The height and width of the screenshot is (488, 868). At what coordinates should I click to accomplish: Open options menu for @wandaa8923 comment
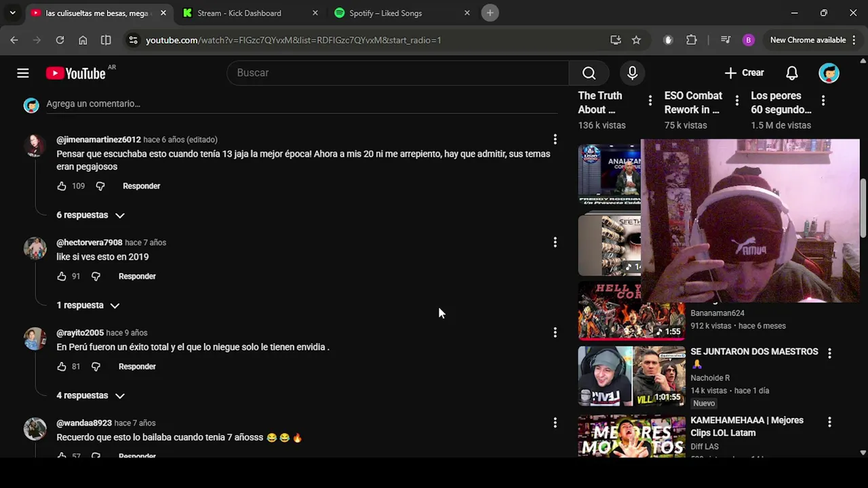pyautogui.click(x=555, y=423)
